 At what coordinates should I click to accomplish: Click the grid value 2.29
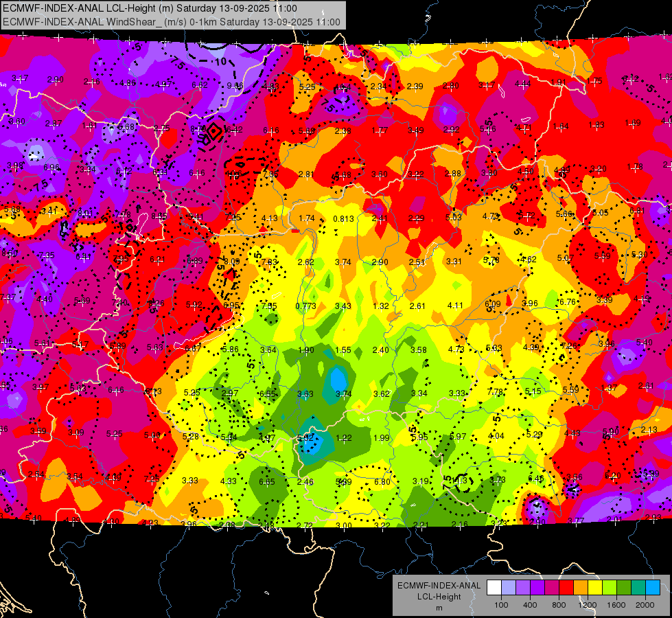pos(417,218)
